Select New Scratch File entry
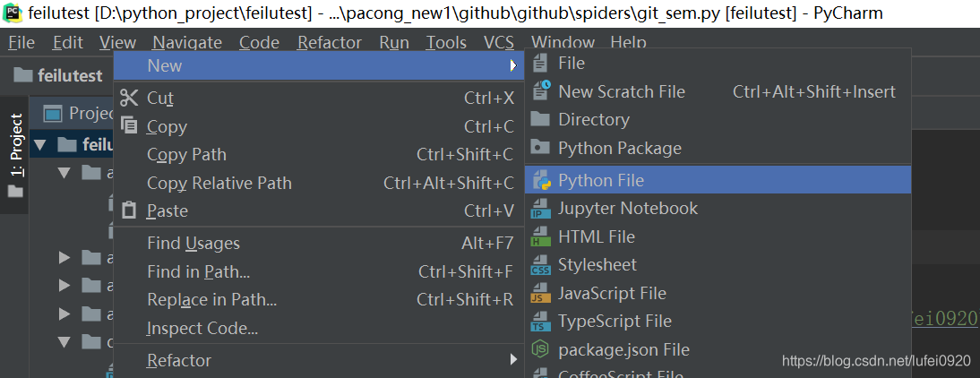This screenshot has width=980, height=378. [718, 91]
